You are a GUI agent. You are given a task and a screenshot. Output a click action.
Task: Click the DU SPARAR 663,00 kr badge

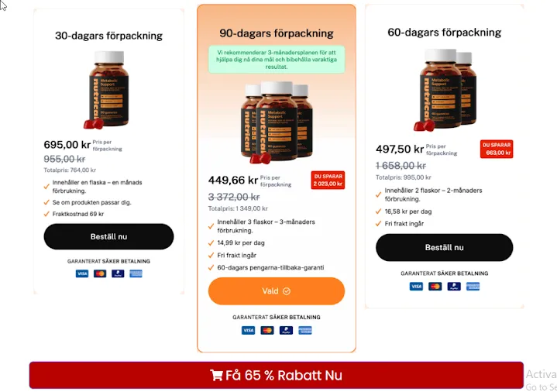(497, 149)
